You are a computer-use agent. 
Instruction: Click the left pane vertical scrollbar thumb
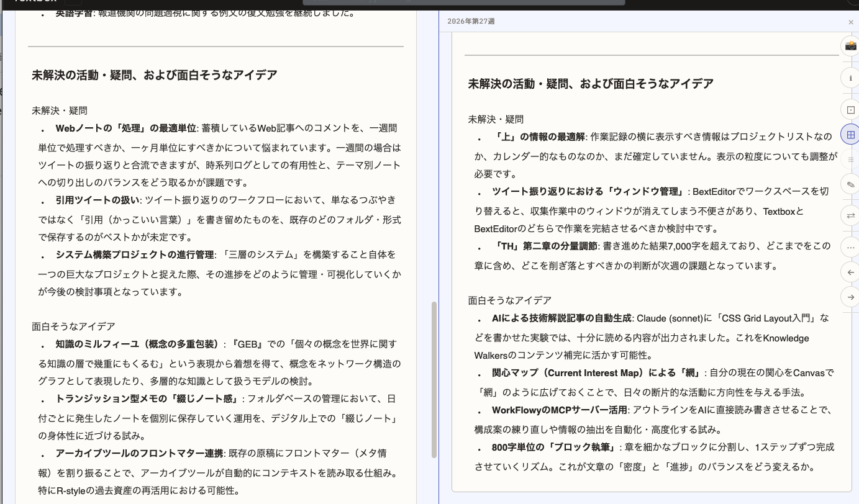point(434,379)
